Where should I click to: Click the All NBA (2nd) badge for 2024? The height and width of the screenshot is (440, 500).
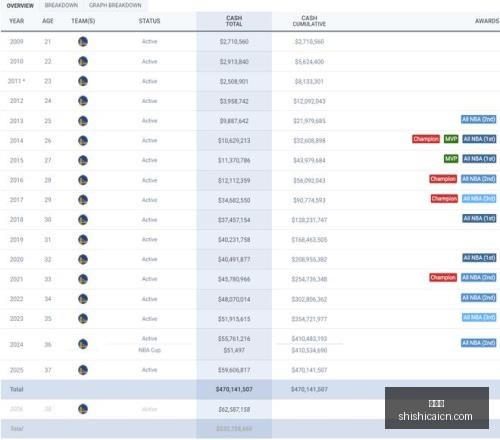(x=479, y=343)
